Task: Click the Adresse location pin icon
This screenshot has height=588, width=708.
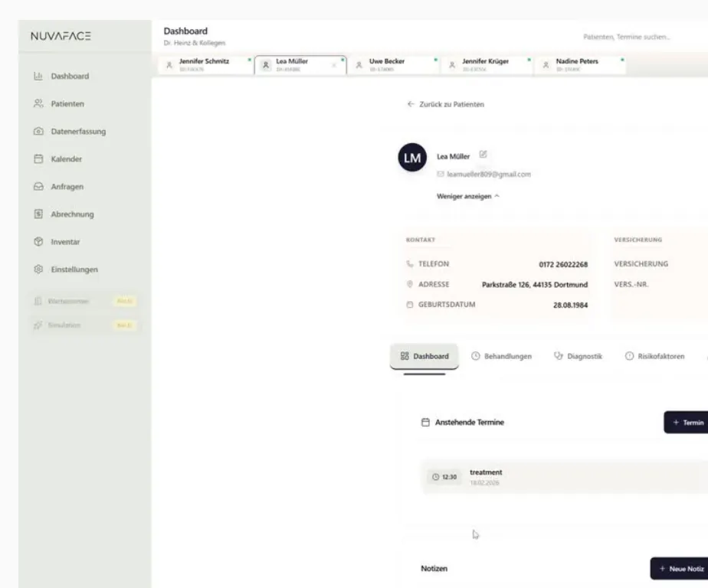Action: [410, 284]
